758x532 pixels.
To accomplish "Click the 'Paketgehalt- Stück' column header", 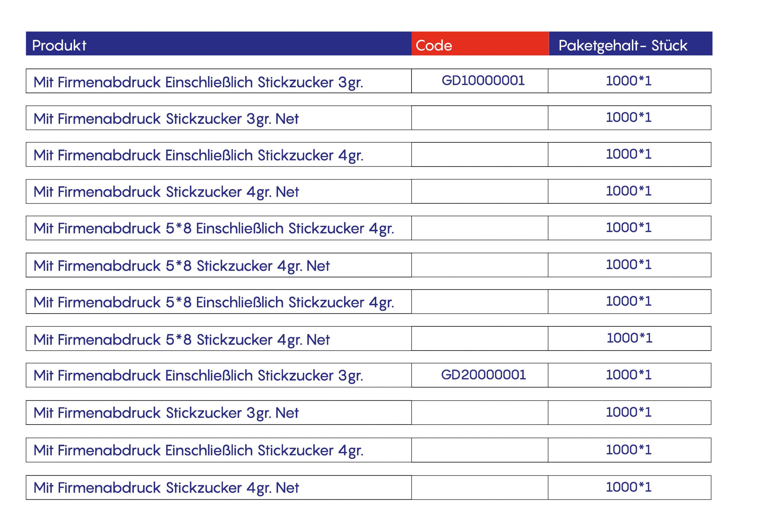I will pyautogui.click(x=631, y=43).
